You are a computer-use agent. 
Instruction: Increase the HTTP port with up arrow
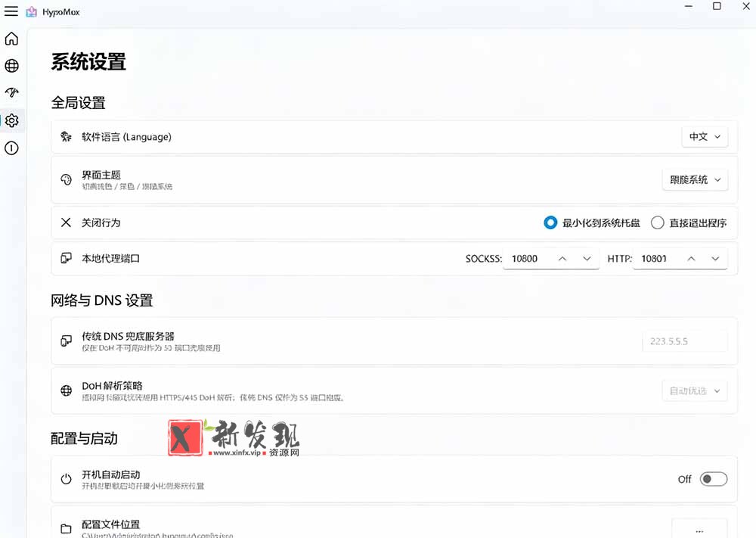point(691,259)
